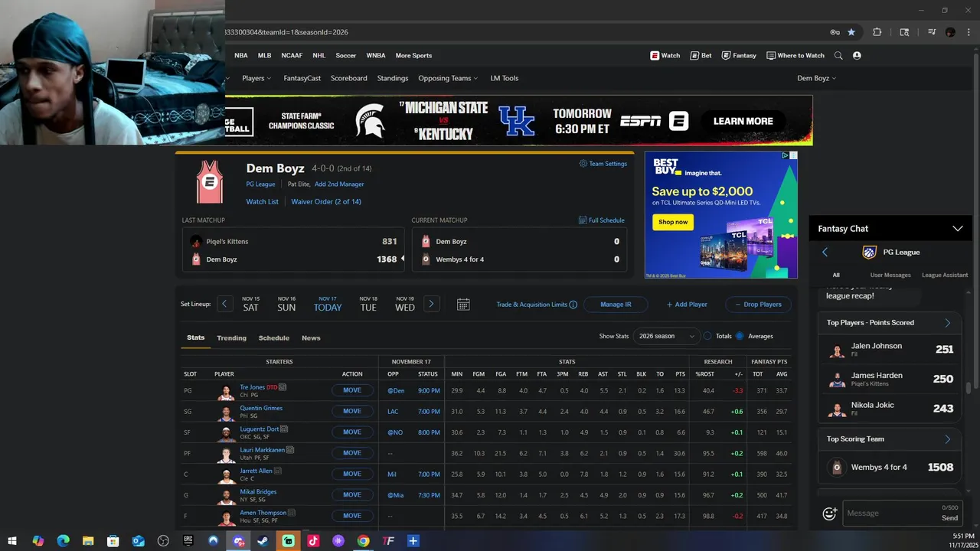Open Tre Jones player news icon
Image resolution: width=980 pixels, height=551 pixels.
click(x=283, y=387)
